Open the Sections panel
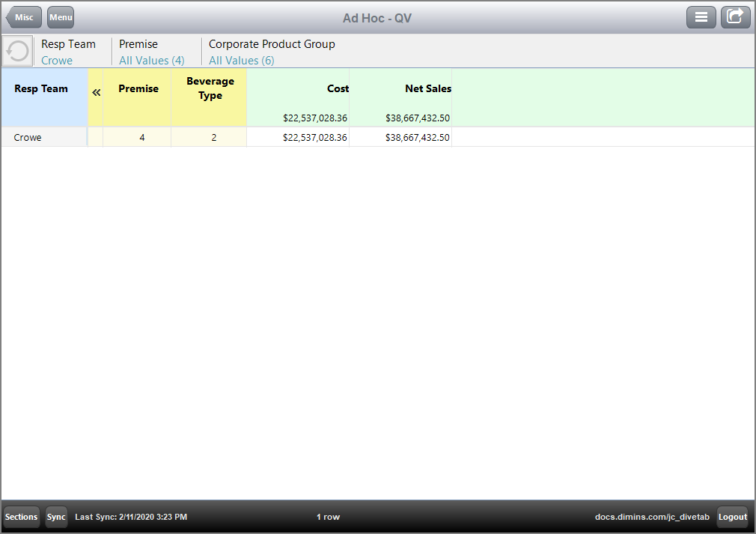The image size is (756, 534). 21,517
